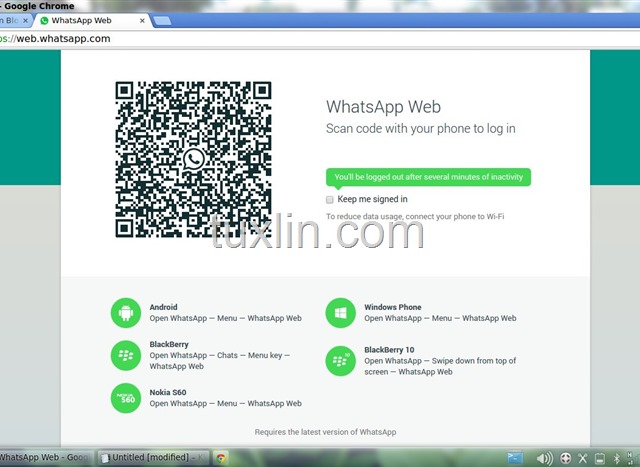Click 'Requires the latest version of WhatsApp'
The image size is (640, 467).
(x=325, y=432)
